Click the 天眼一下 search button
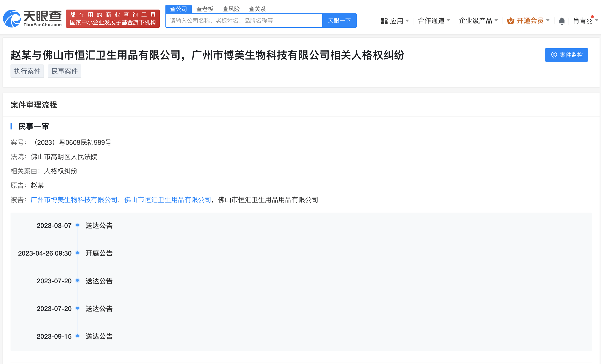This screenshot has height=364, width=601. (x=339, y=21)
